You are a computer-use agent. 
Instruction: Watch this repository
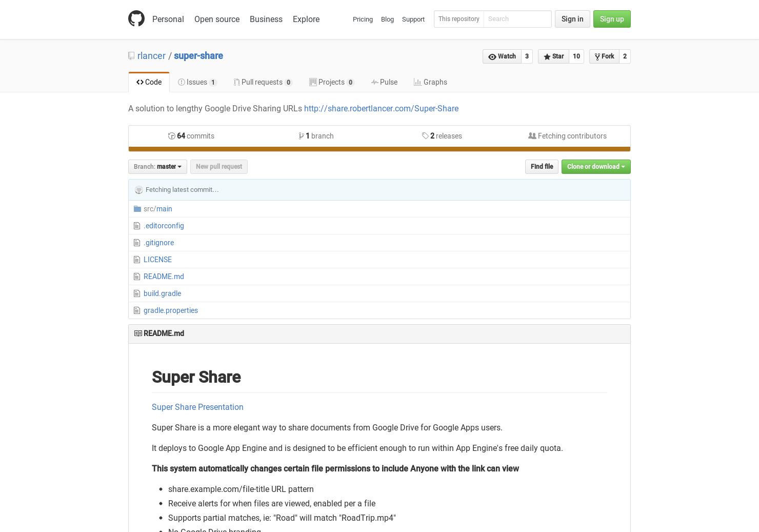[502, 56]
